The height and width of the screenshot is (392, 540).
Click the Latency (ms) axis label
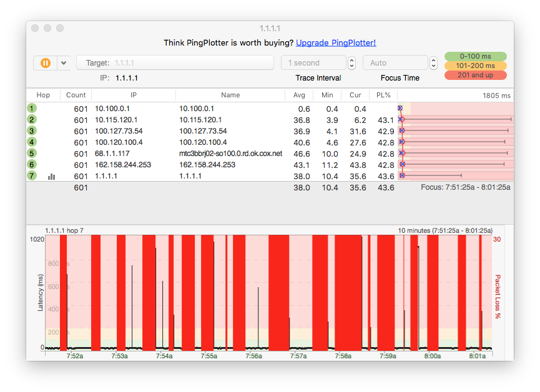click(x=41, y=293)
